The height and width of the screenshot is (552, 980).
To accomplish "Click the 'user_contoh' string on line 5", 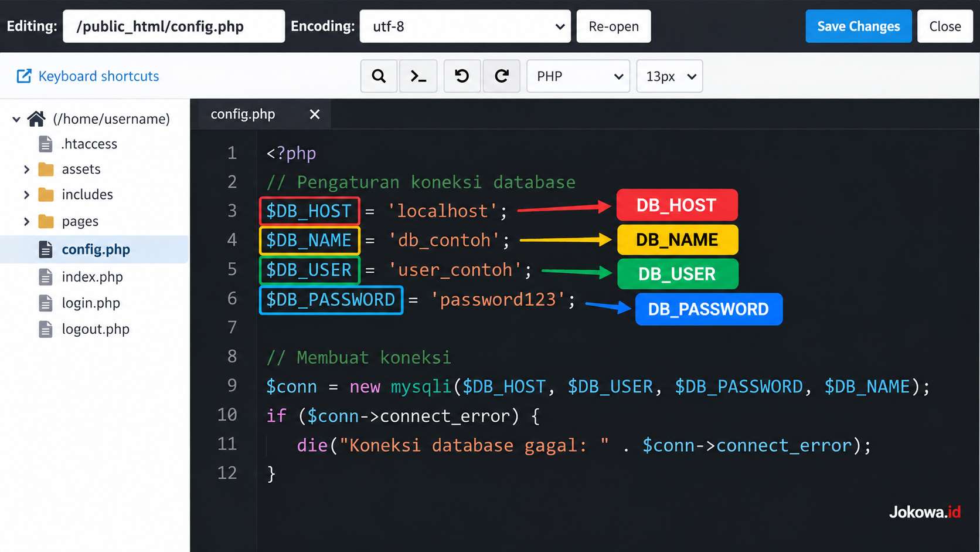I will [455, 270].
